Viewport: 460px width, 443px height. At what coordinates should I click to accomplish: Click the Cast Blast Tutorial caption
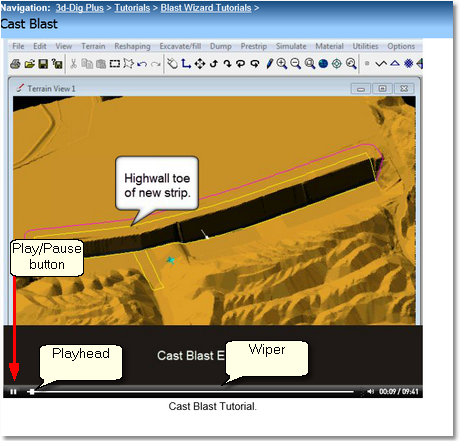tap(213, 406)
